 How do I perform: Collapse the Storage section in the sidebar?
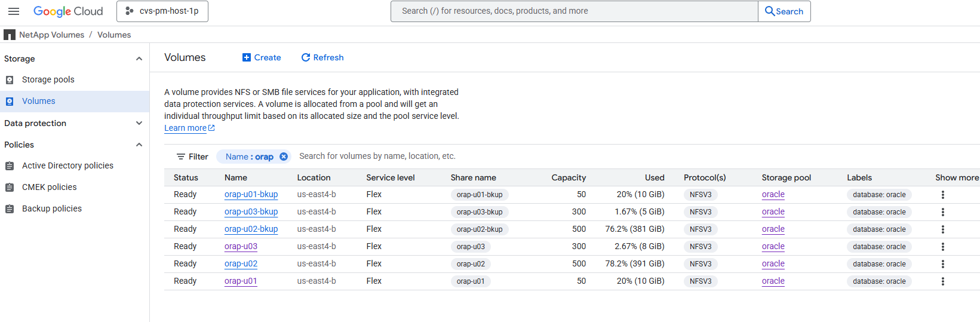[x=139, y=59]
